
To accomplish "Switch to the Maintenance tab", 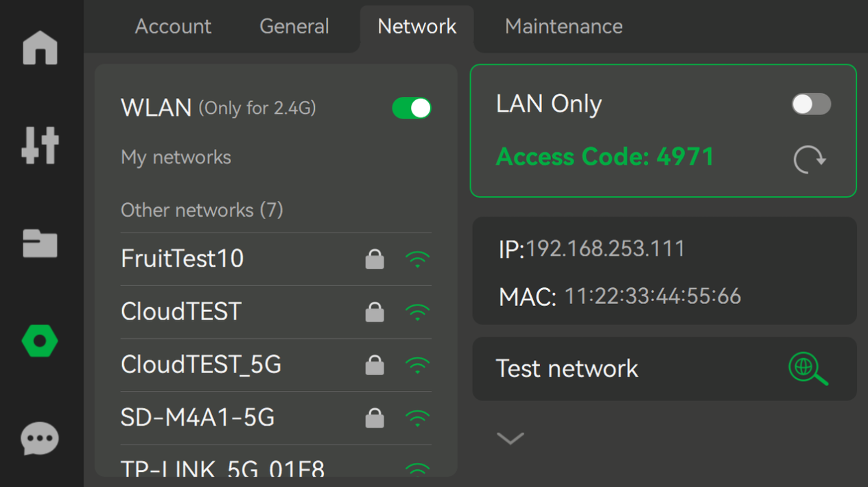I will (564, 27).
